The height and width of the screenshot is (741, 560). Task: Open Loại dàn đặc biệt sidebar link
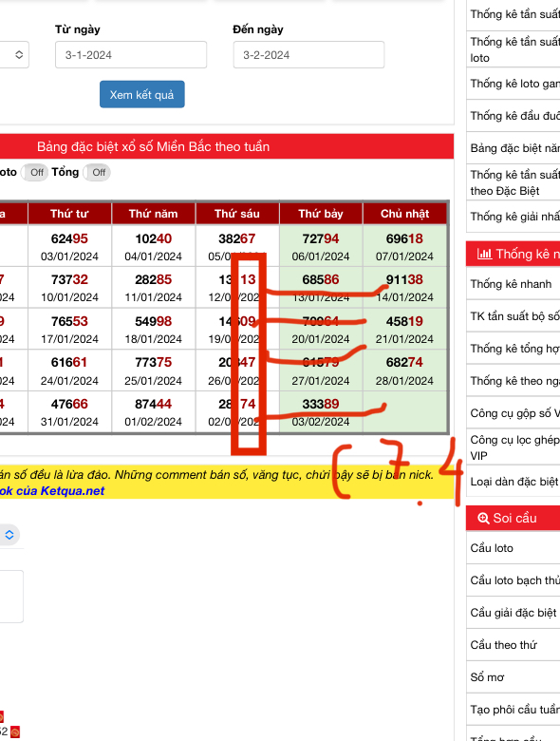pyautogui.click(x=513, y=482)
